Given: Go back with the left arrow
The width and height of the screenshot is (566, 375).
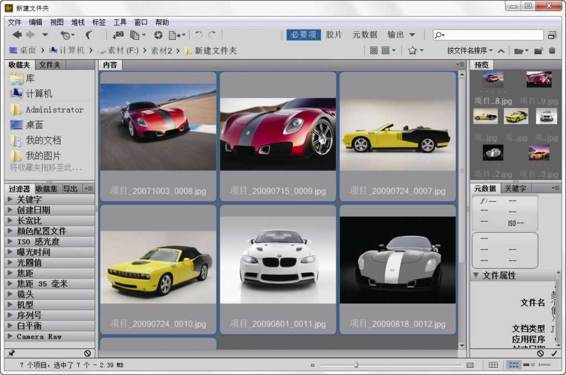Looking at the screenshot, I should click(x=17, y=35).
